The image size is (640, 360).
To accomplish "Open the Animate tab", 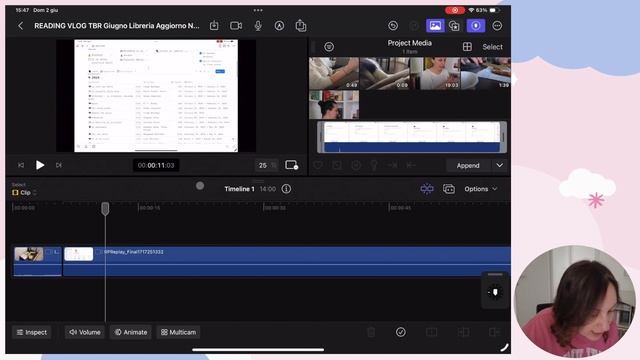I will 131,332.
